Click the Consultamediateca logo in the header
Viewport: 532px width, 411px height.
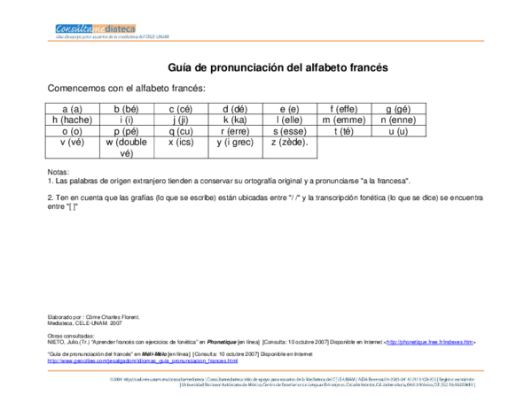(x=96, y=29)
